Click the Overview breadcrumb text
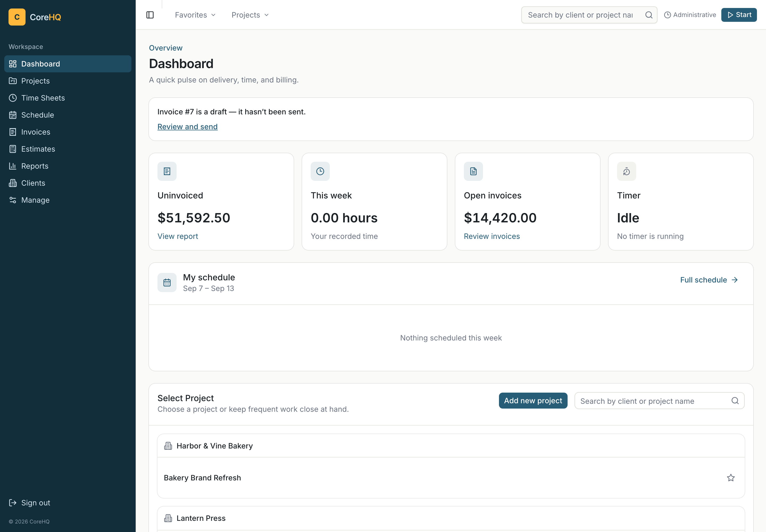 pos(166,48)
